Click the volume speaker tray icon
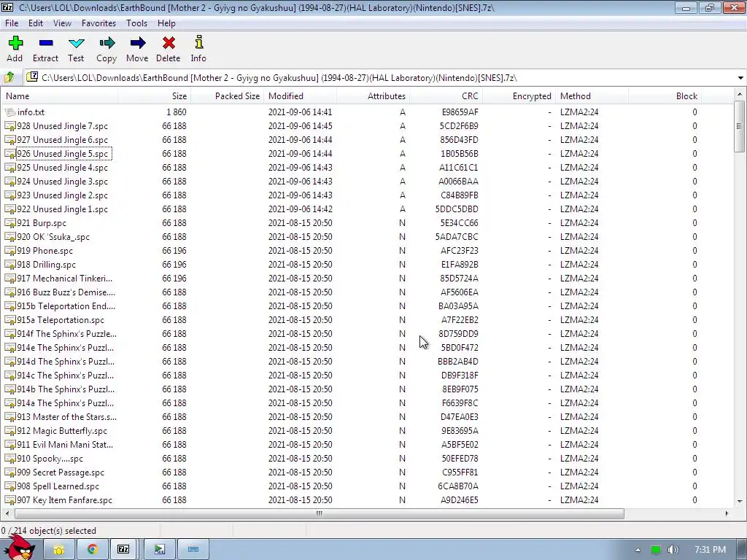The height and width of the screenshot is (560, 747). pos(673,550)
